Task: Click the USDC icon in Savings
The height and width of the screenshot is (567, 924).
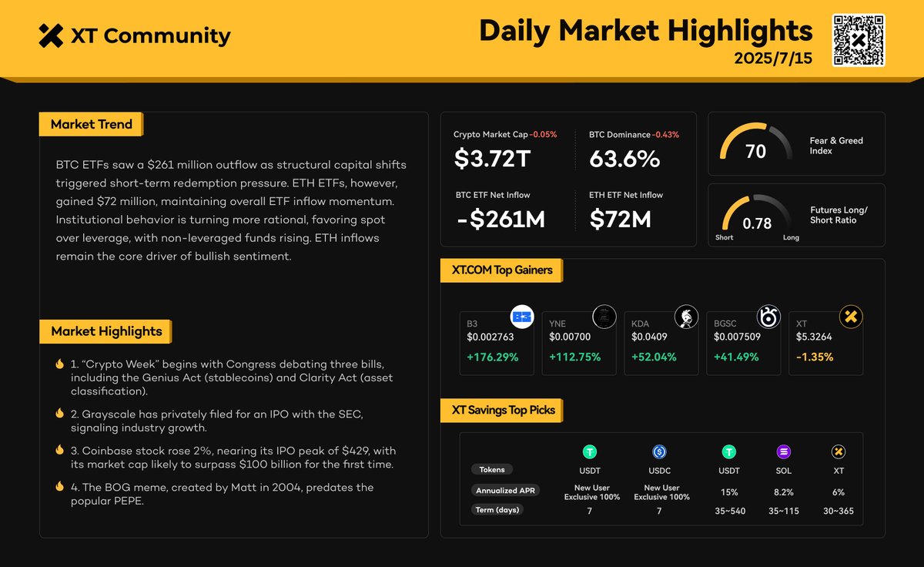Action: 659,452
